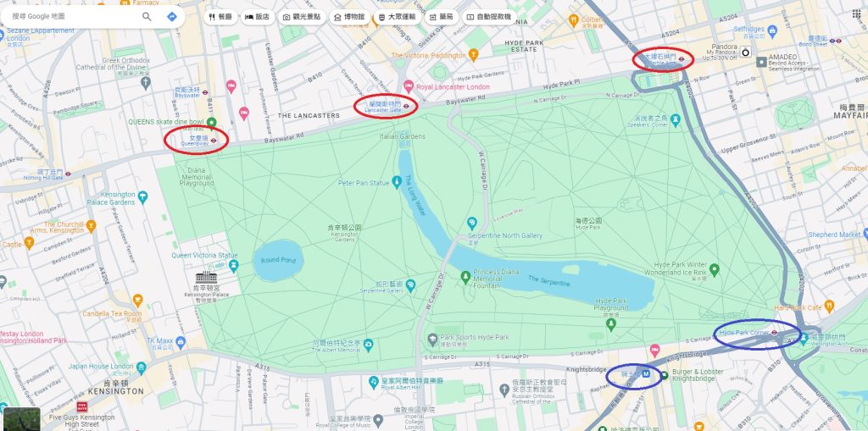Filter map by 餐廳 restaurants chip
The image size is (868, 431).
coord(220,17)
